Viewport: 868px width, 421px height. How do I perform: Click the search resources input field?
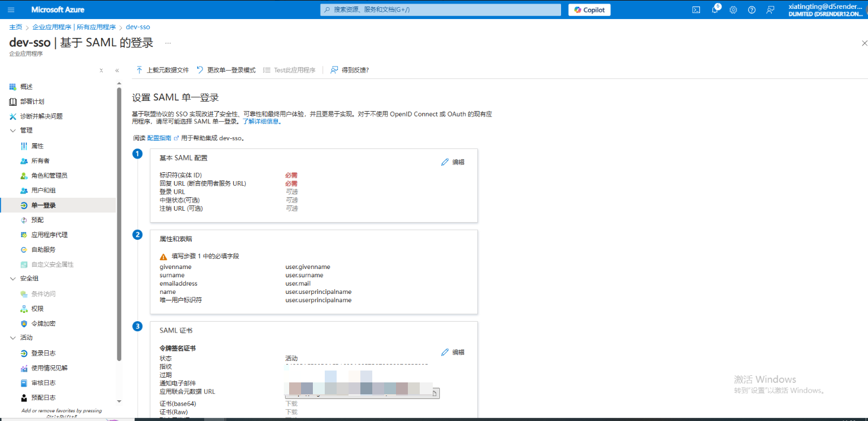(440, 10)
